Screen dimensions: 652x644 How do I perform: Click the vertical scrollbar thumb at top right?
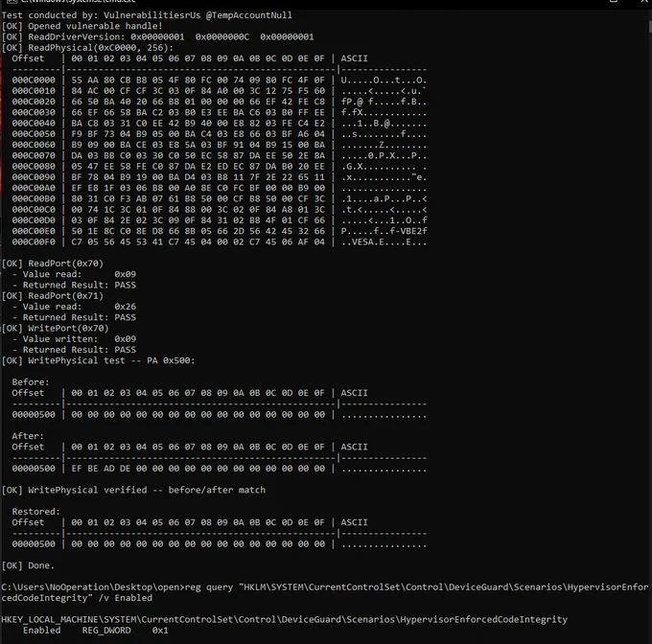click(650, 27)
